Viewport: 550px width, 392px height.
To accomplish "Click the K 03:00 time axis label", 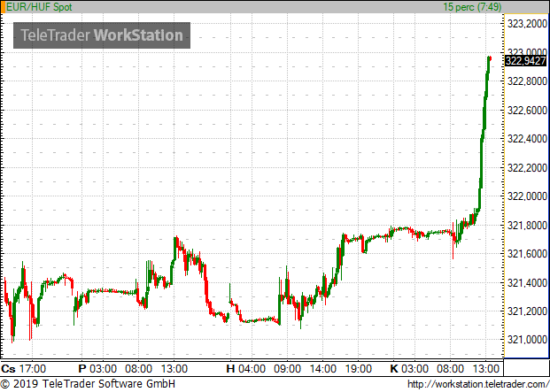I will click(409, 368).
